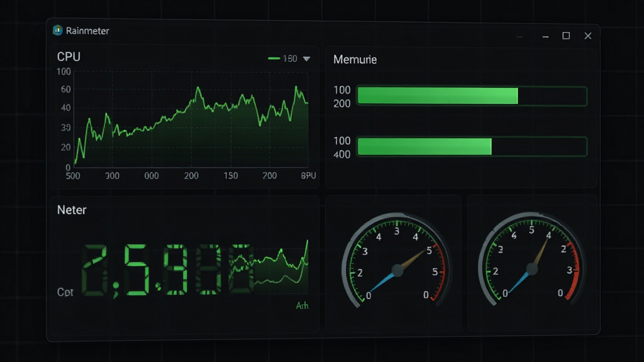Click the Cpt label in Neter panel
Image resolution: width=644 pixels, height=362 pixels.
coord(65,292)
